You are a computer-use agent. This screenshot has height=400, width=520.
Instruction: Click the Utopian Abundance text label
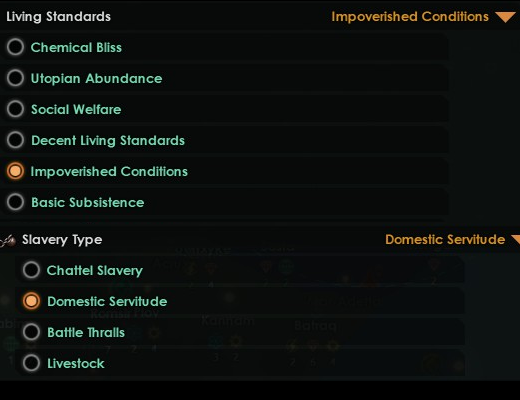coord(96,78)
